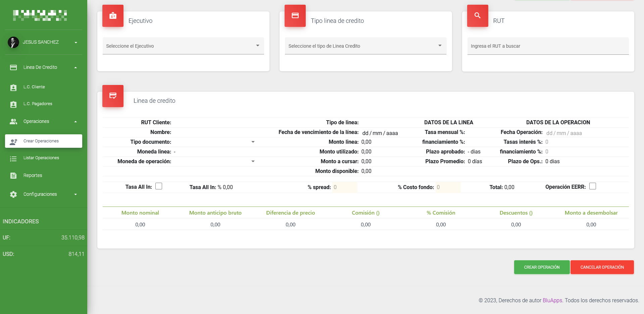
Task: Click the red RUT search icon
Action: coord(477,16)
